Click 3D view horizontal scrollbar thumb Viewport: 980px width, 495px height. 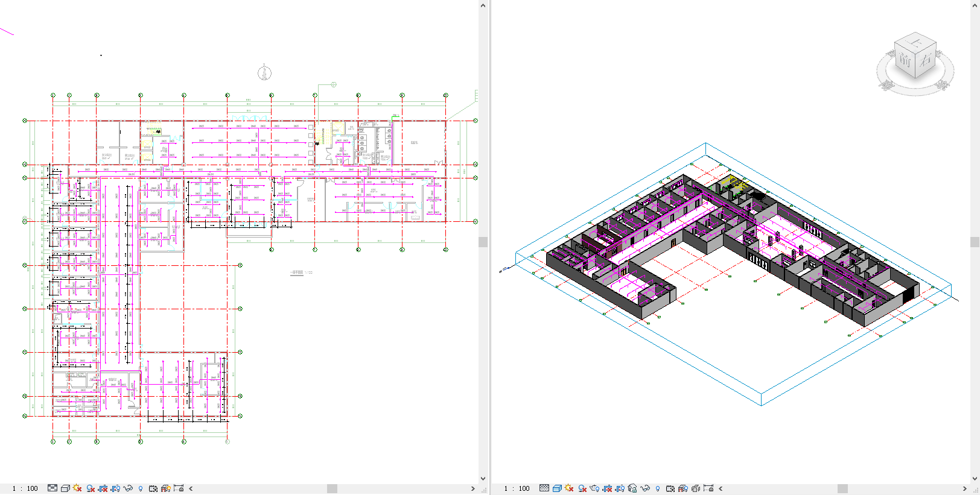pos(843,488)
